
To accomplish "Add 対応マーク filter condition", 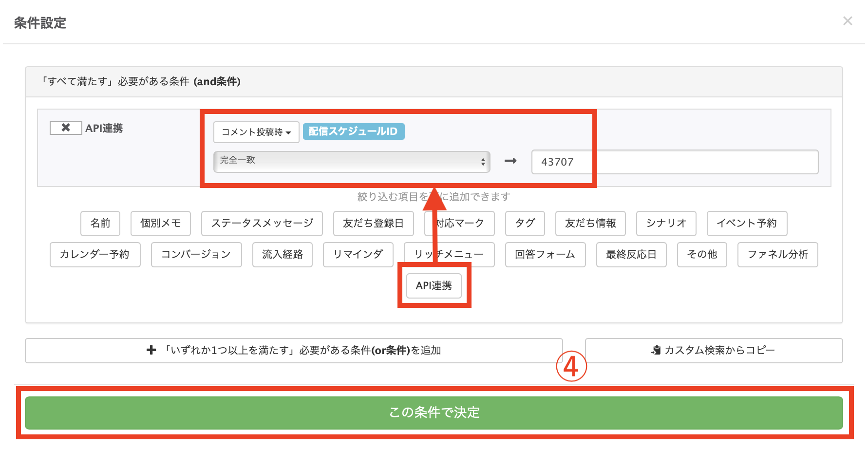I will (x=459, y=223).
